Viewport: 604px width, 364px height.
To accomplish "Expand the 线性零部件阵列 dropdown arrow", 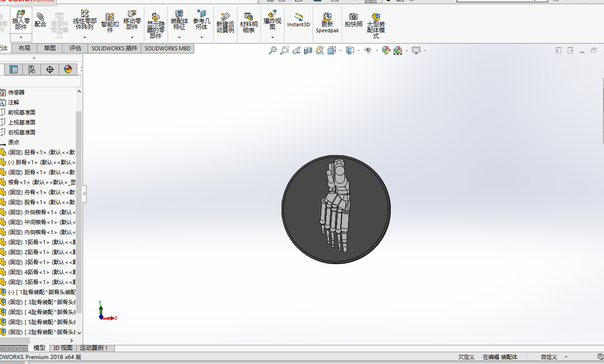I will tap(85, 38).
